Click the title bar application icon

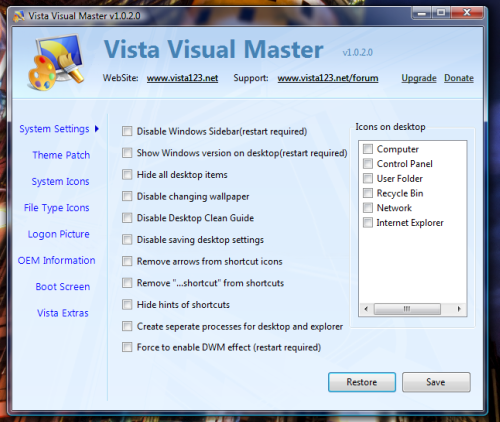coord(19,16)
